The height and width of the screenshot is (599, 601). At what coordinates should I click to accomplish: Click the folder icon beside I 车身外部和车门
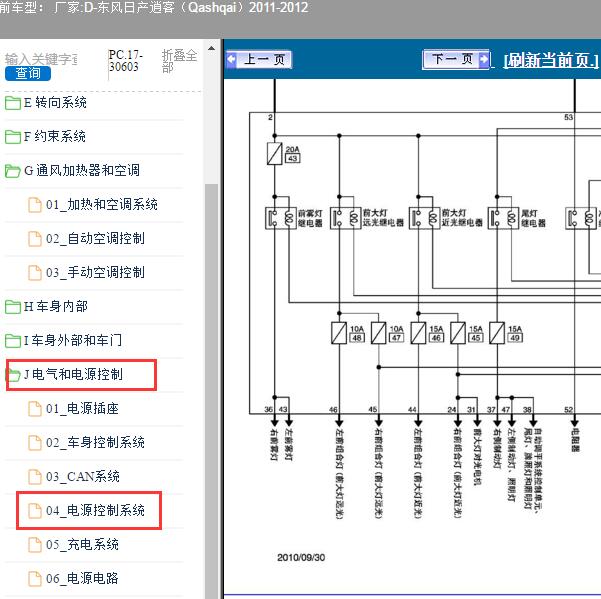[13, 341]
